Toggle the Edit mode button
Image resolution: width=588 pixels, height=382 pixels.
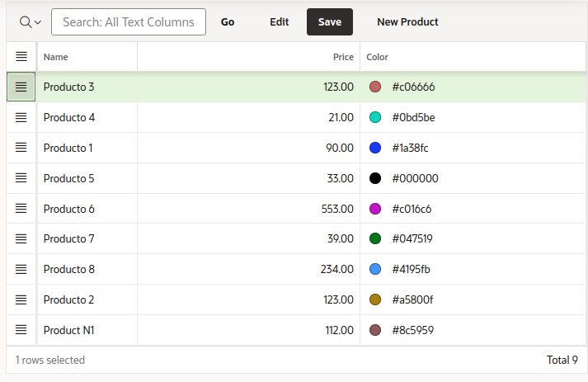pos(279,22)
